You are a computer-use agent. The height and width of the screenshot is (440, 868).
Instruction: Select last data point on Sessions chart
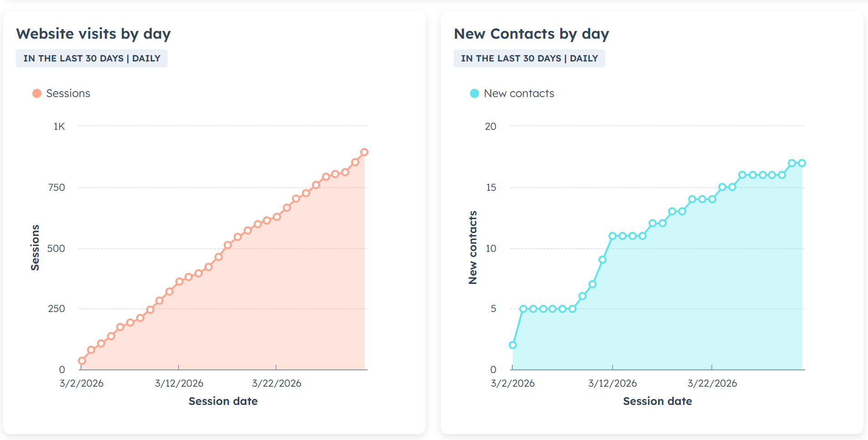pyautogui.click(x=364, y=152)
